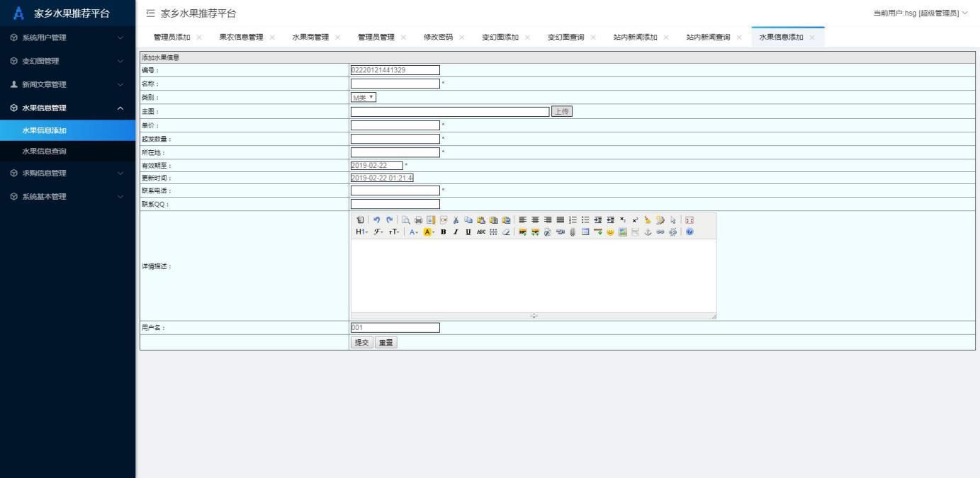Switch to the 水果商管理 tab
The width and height of the screenshot is (980, 478).
click(x=310, y=37)
